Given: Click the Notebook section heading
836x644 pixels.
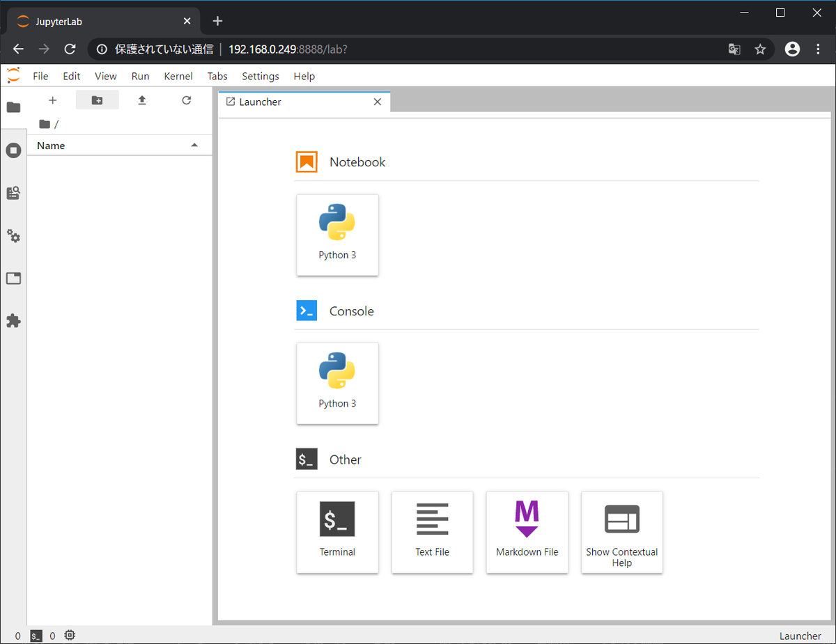Looking at the screenshot, I should (357, 162).
